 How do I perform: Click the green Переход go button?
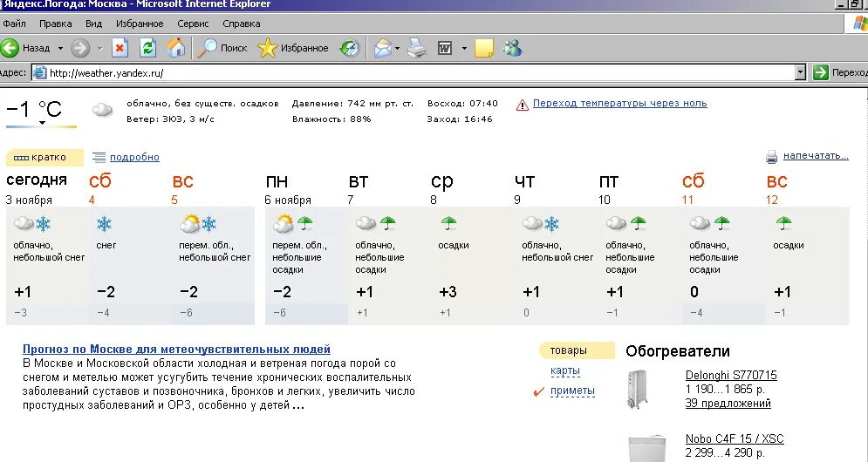tap(840, 72)
